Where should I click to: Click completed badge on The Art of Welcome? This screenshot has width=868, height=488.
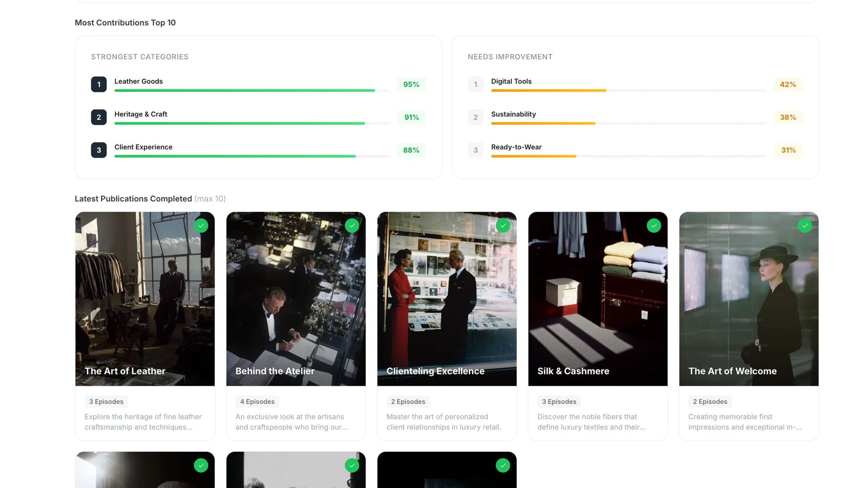804,225
